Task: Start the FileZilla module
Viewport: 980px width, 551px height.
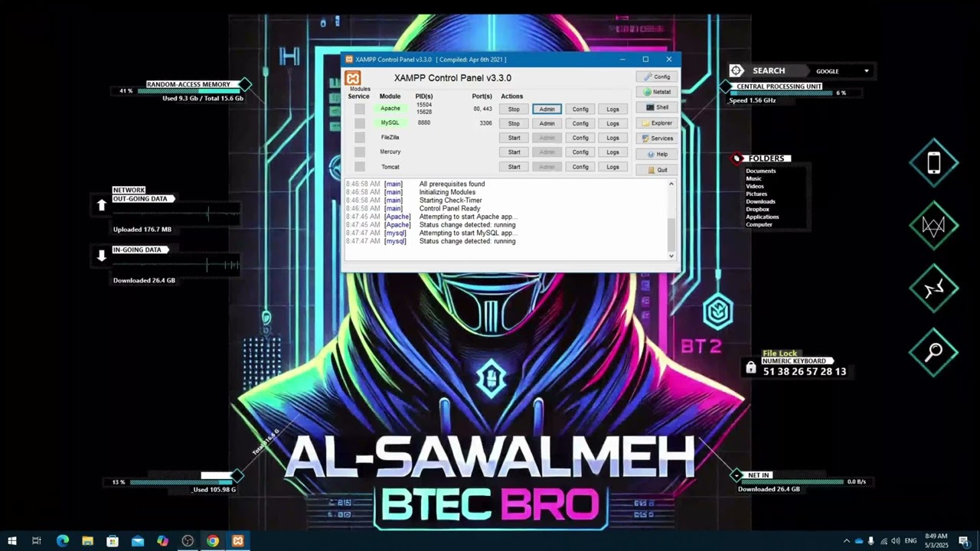Action: [x=514, y=138]
